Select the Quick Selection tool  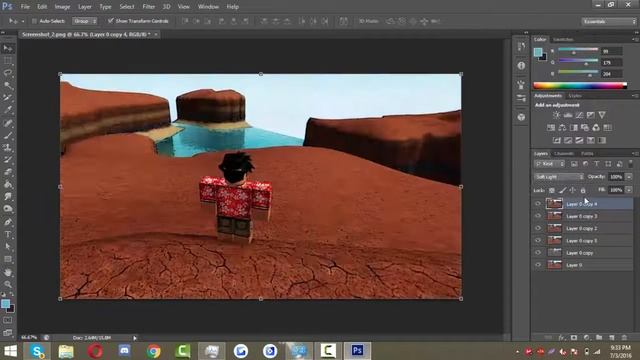8,85
